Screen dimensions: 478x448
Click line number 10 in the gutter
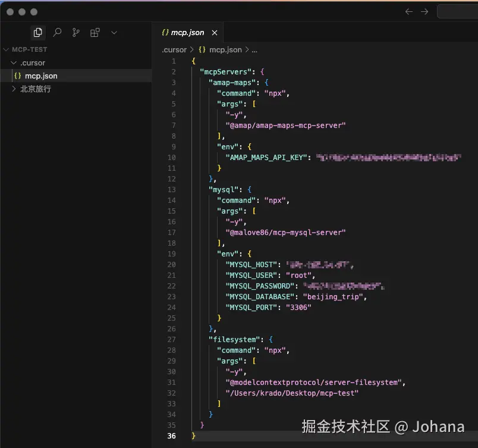pos(171,158)
